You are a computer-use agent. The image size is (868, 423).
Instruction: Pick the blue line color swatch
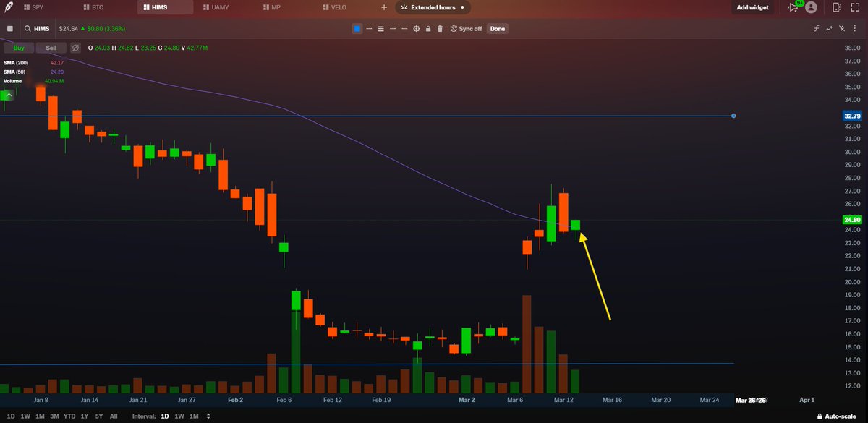tap(357, 29)
